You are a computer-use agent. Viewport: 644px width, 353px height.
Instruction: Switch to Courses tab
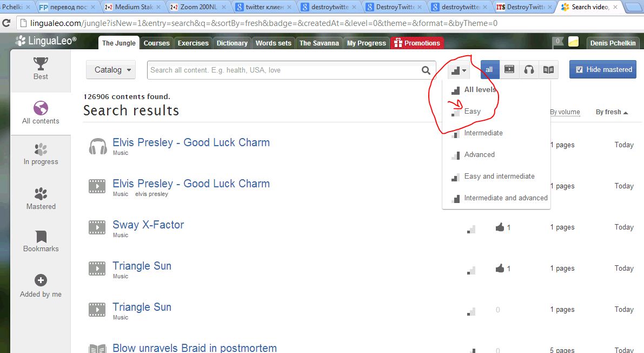[x=156, y=43]
